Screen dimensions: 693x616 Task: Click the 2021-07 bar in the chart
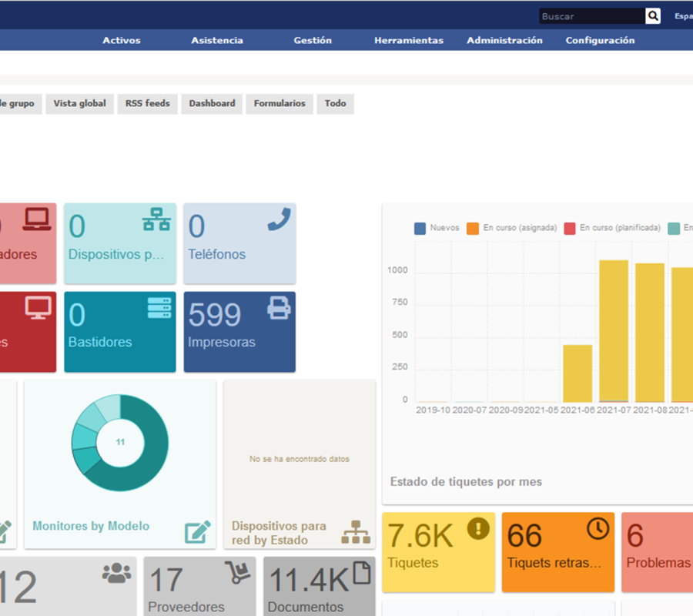[x=614, y=331]
